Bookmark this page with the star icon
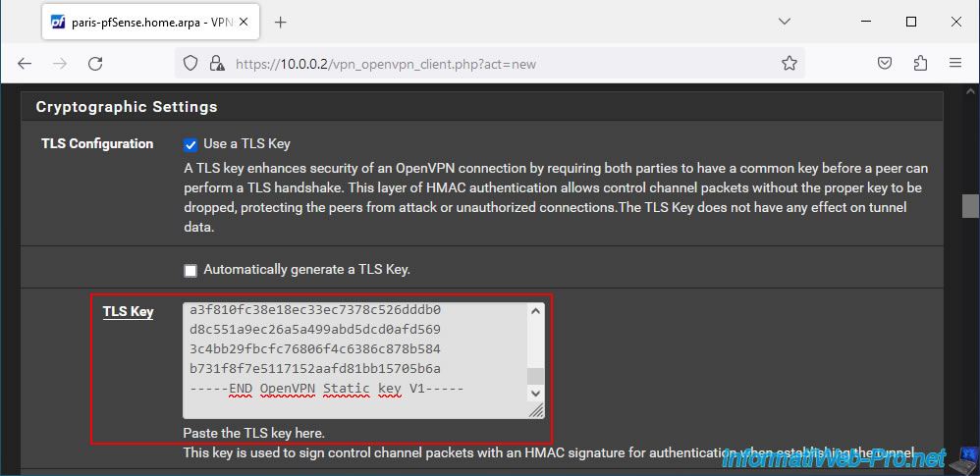The width and height of the screenshot is (980, 476). pyautogui.click(x=789, y=64)
